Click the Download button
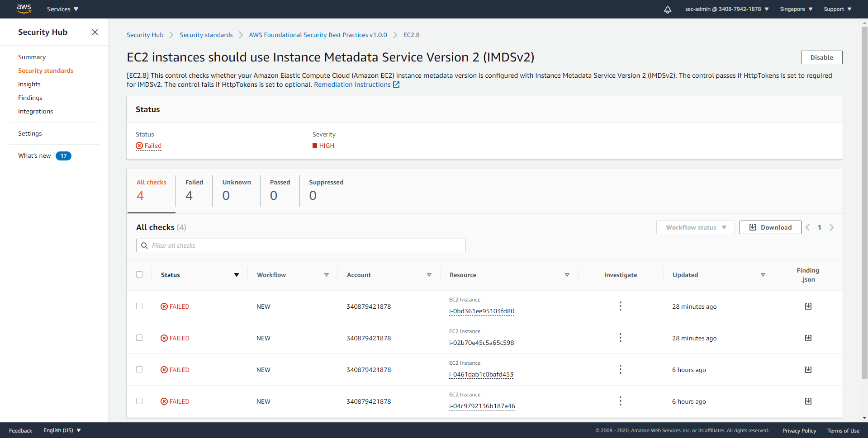The width and height of the screenshot is (868, 438). click(x=770, y=227)
